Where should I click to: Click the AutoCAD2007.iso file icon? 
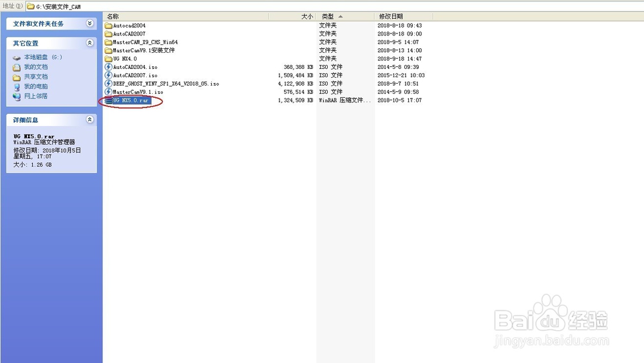(x=108, y=75)
